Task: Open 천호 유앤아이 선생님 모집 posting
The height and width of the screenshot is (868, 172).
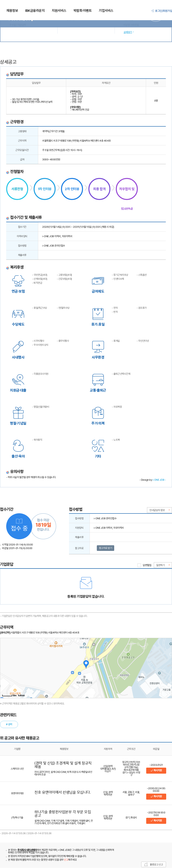Action: coord(62,792)
